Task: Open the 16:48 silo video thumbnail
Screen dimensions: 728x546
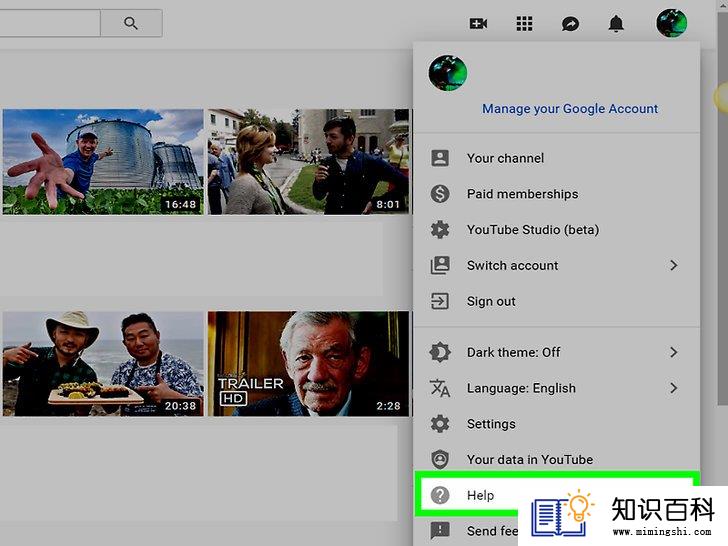Action: [x=103, y=162]
